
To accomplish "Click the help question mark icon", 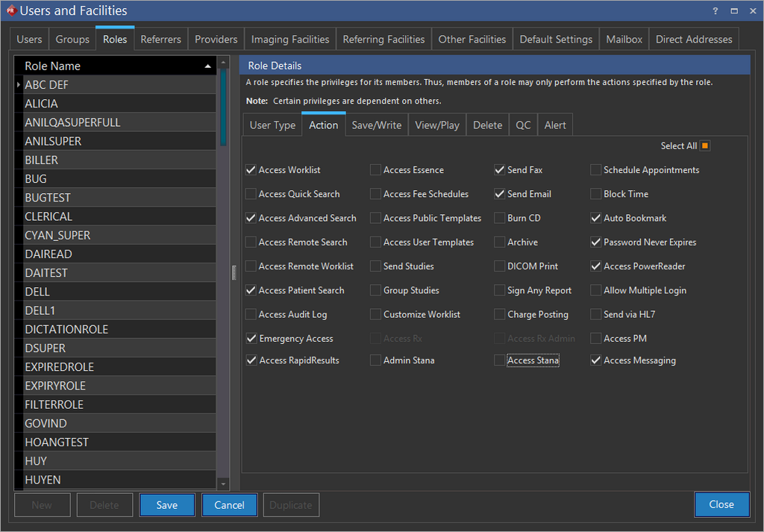I will 716,11.
